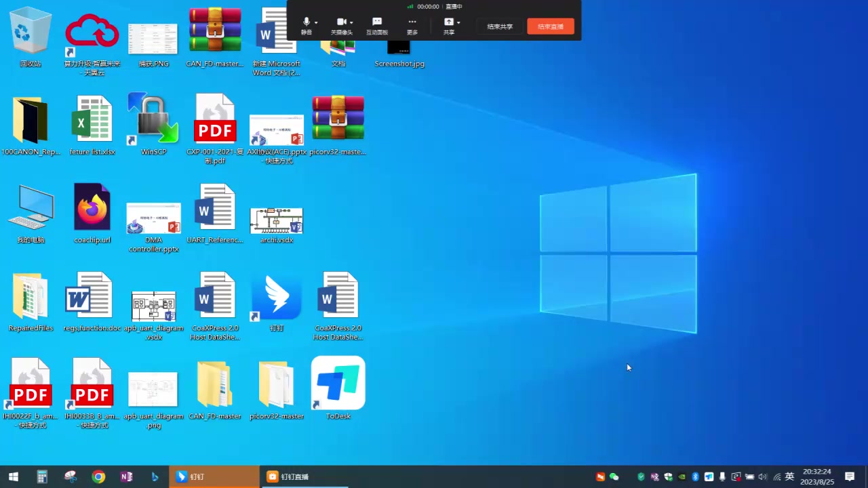Click the 结束共享 button
868x488 pixels.
[x=500, y=26]
